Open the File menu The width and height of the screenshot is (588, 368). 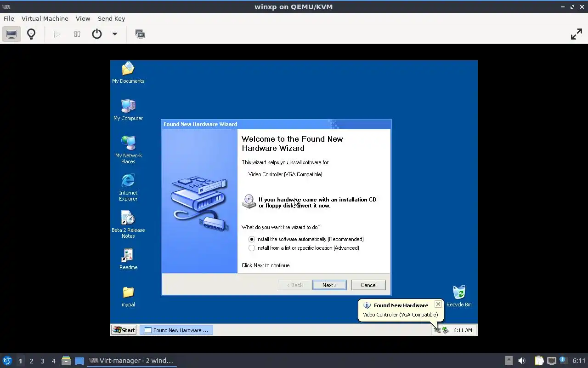(x=9, y=18)
